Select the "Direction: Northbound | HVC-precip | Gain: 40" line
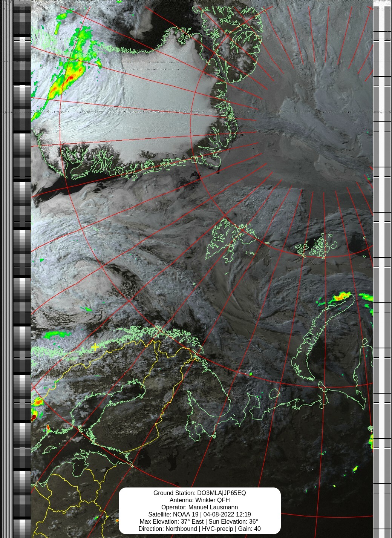The height and width of the screenshot is (538, 392). point(199,529)
